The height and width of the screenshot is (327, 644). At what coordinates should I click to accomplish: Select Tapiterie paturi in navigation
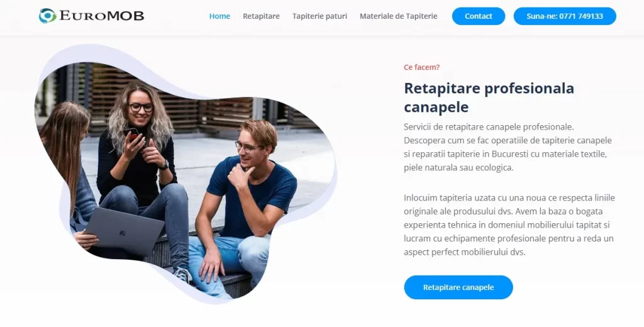[x=319, y=16]
